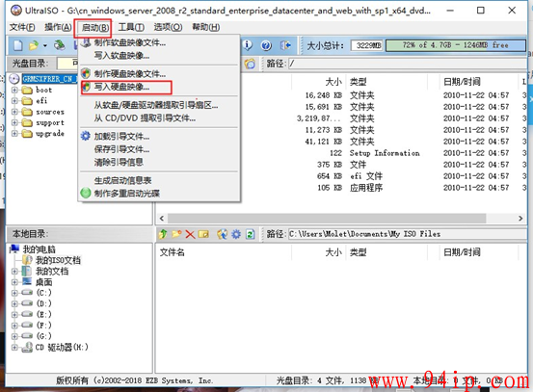Screen dimensions: 533x392
Task: Click the disc capacity usage bar
Action: pyautogui.click(x=456, y=45)
